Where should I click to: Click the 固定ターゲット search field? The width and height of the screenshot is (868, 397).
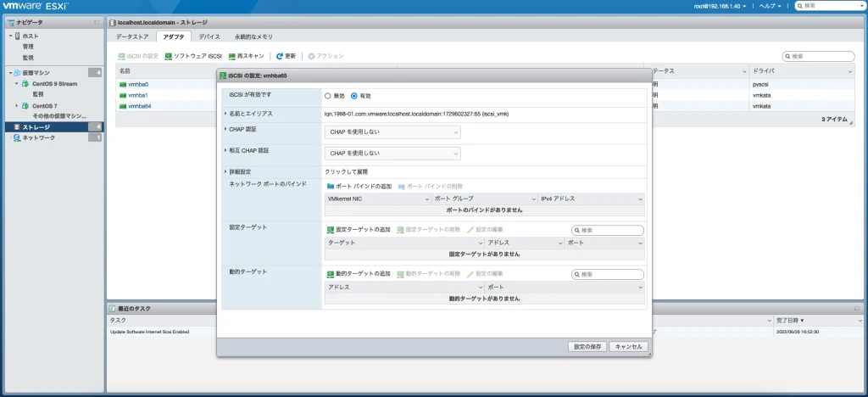tap(608, 231)
